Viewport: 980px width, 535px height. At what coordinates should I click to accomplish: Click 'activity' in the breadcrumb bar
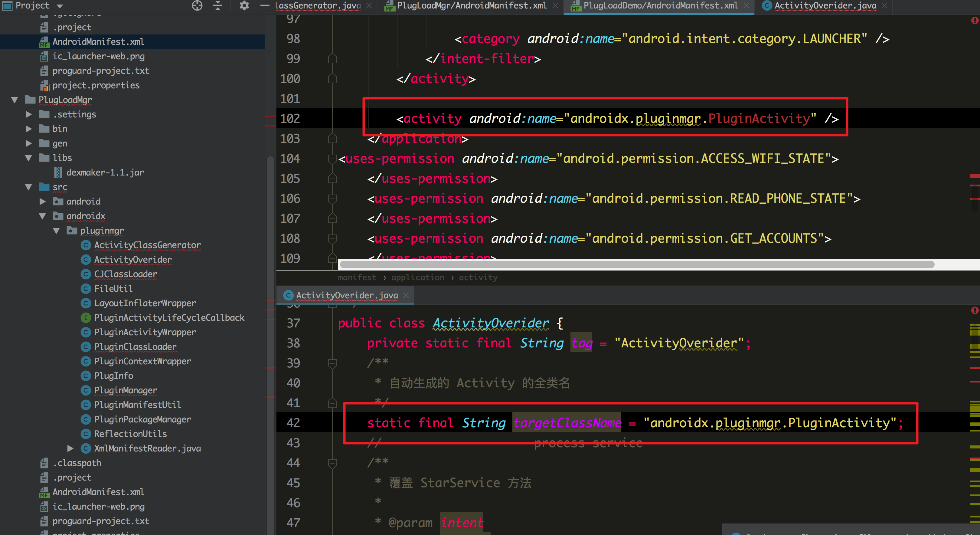click(478, 277)
